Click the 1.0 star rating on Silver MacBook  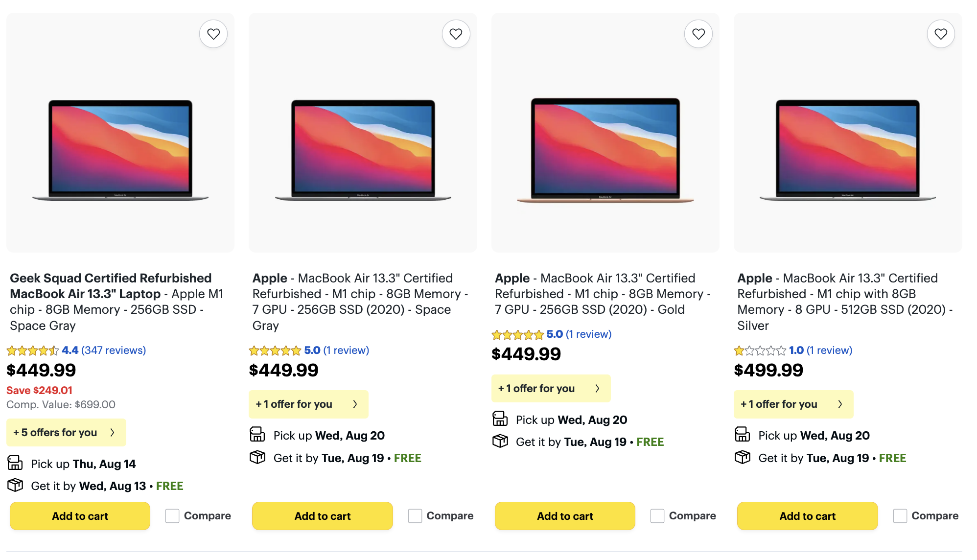760,350
